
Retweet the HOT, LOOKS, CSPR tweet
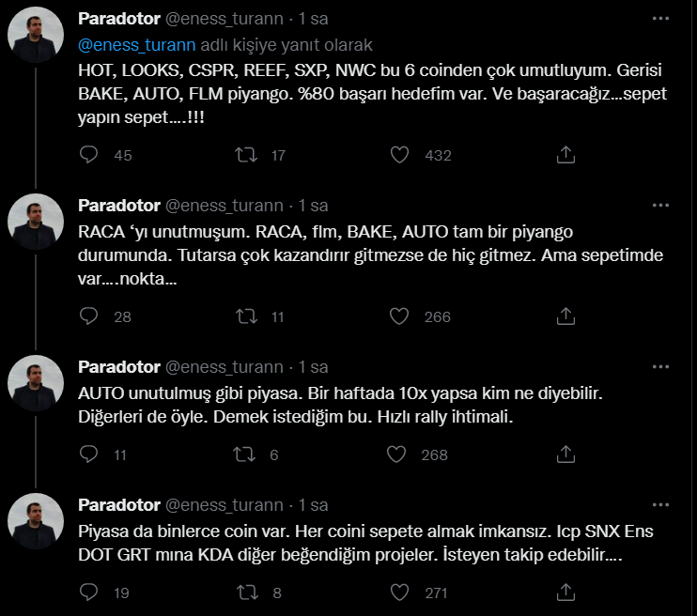coord(246,155)
